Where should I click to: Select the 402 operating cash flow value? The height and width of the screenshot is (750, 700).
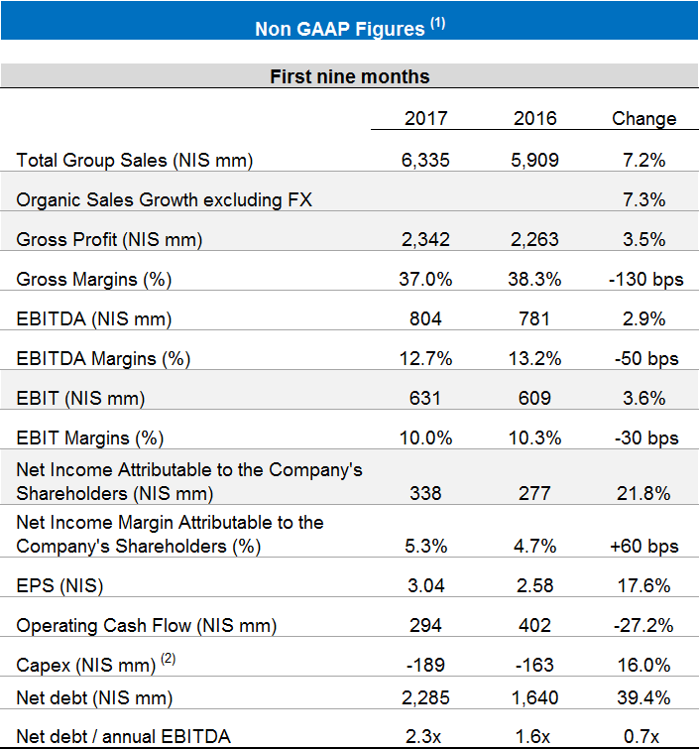click(x=535, y=625)
